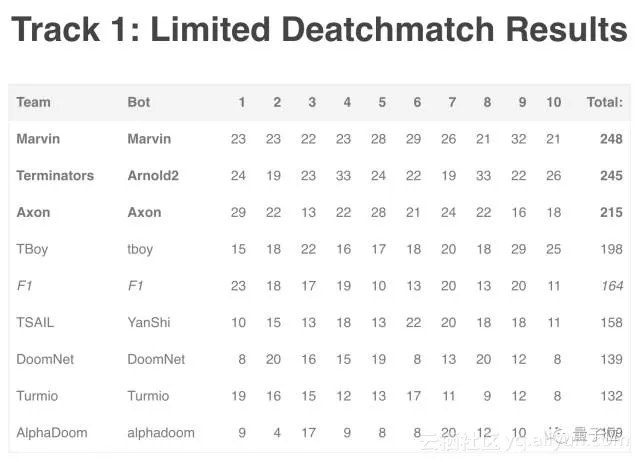The height and width of the screenshot is (462, 640).
Task: Select Axon in the Bot column
Action: point(144,212)
